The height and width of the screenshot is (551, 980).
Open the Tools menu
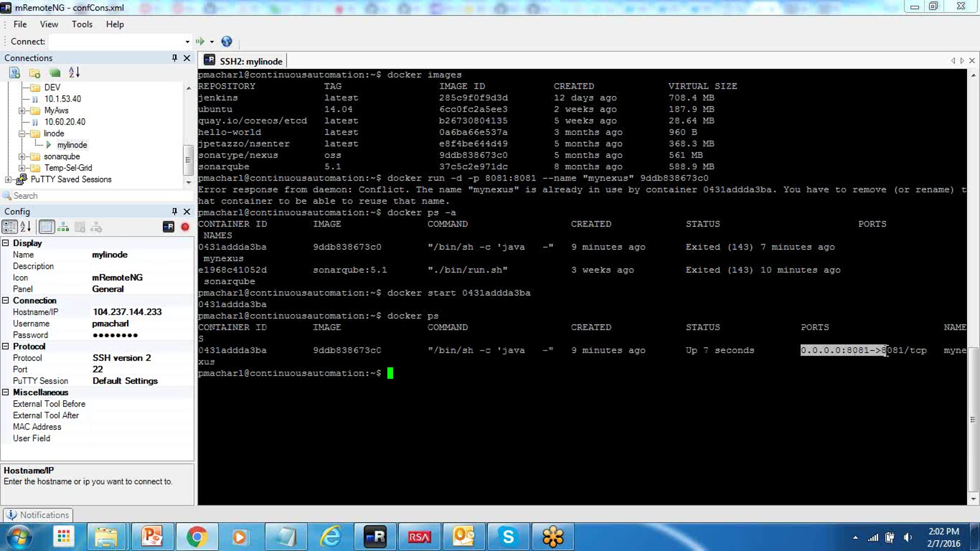point(82,25)
